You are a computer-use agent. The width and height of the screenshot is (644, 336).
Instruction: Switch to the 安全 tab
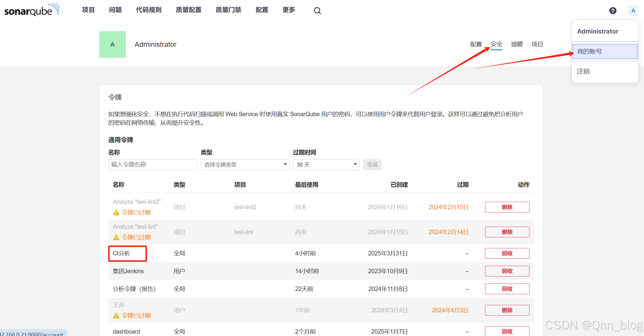click(496, 44)
